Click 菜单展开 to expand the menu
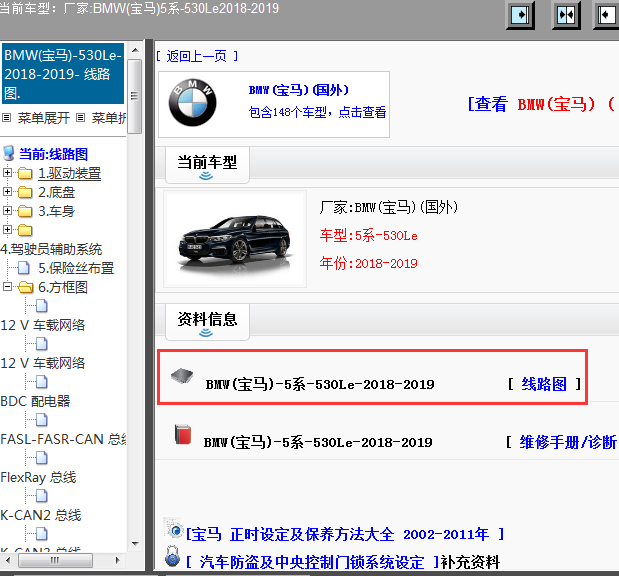 coord(43,118)
